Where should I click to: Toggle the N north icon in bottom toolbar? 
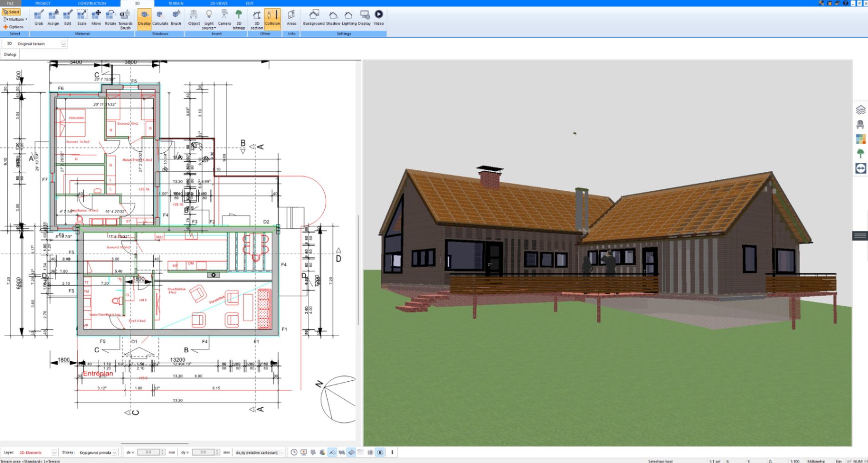[x=380, y=452]
